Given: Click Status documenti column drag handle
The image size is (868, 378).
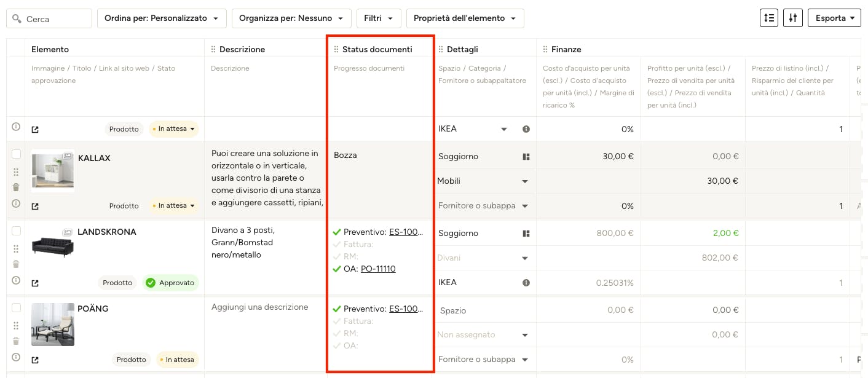Looking at the screenshot, I should (336, 49).
